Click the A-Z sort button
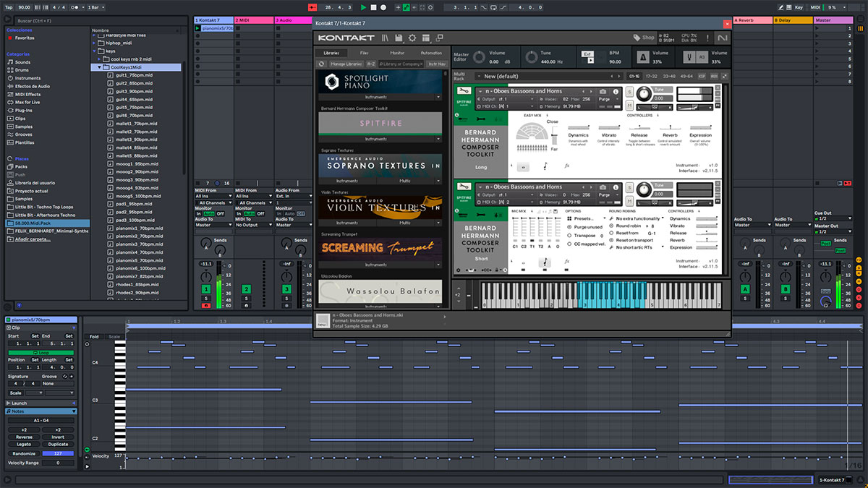The height and width of the screenshot is (488, 868). click(x=371, y=64)
